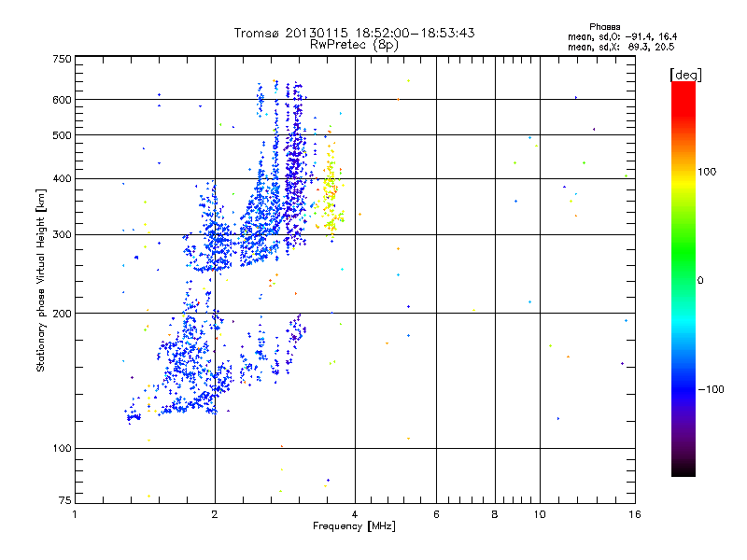
Task: Click the y-axis tick label '750'
Action: (63, 59)
